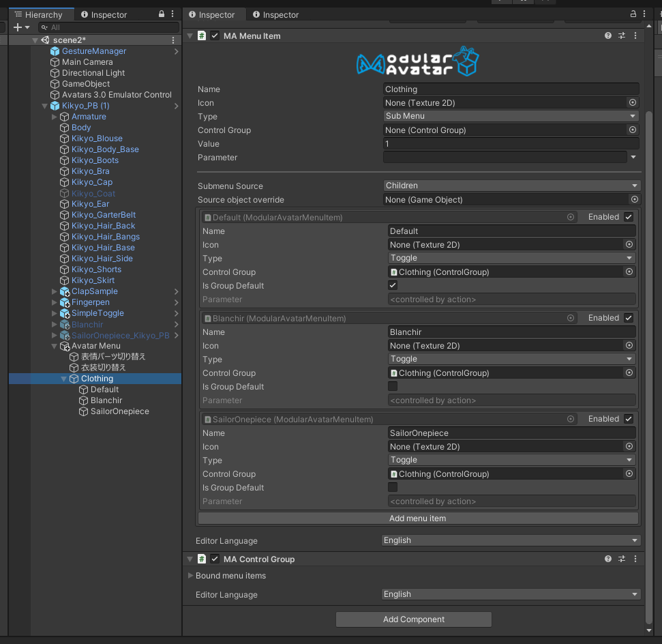This screenshot has height=644, width=662.
Task: Open Type dropdown for Default item
Action: pyautogui.click(x=512, y=258)
